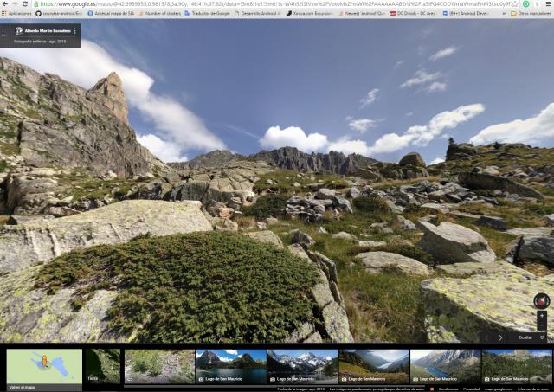The image size is (554, 392).
Task: Click Informar de un error link
Action: click(534, 389)
